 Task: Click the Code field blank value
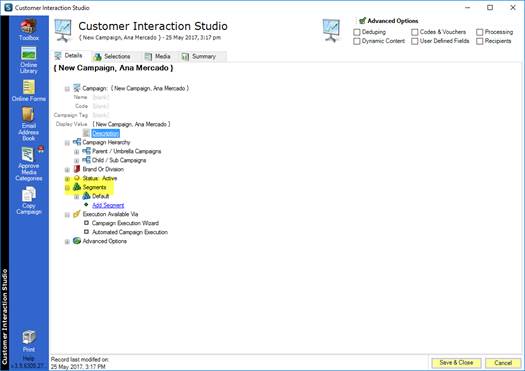101,106
